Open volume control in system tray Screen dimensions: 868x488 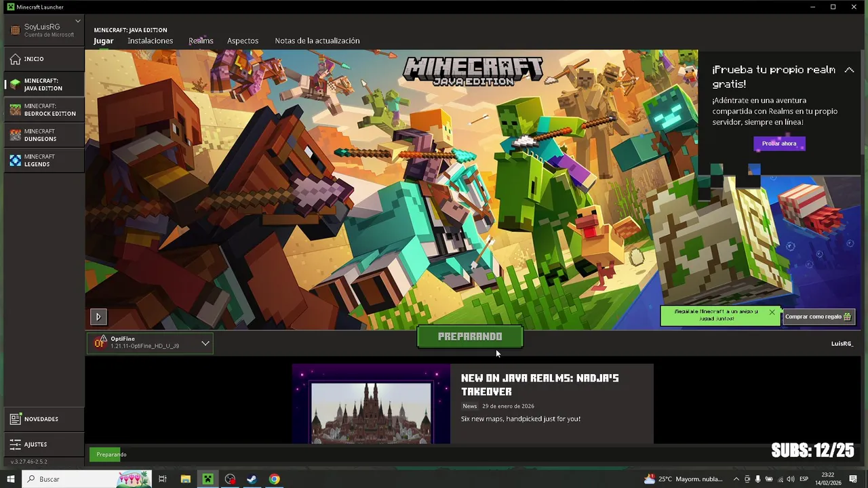[791, 479]
